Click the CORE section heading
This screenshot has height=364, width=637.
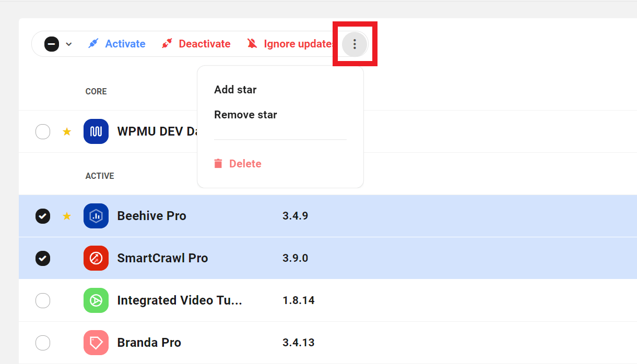coord(96,91)
